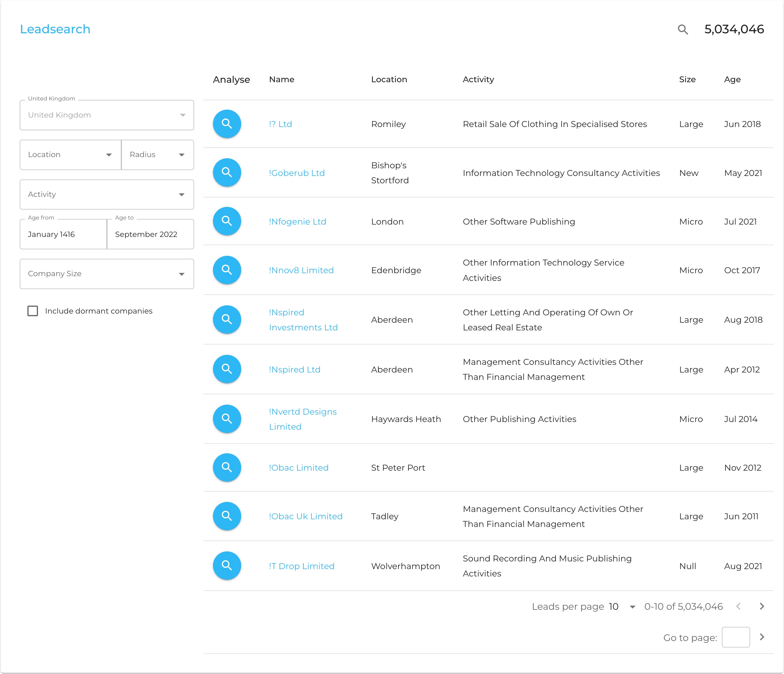Analyse !Nnov8 Limited
The width and height of the screenshot is (784, 674).
227,270
